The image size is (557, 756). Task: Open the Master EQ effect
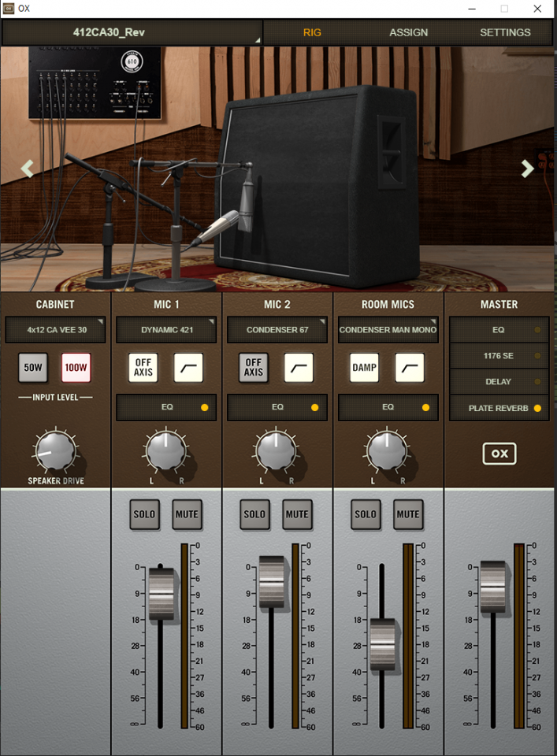[499, 330]
